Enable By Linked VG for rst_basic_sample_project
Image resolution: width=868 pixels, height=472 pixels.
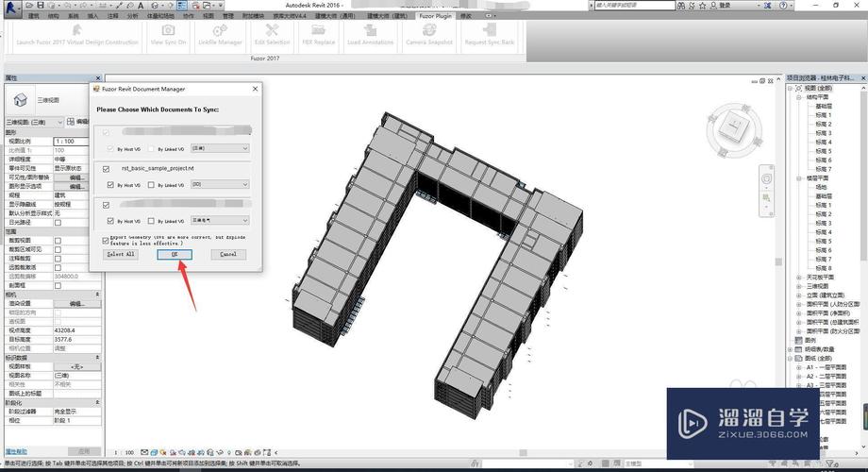(151, 184)
